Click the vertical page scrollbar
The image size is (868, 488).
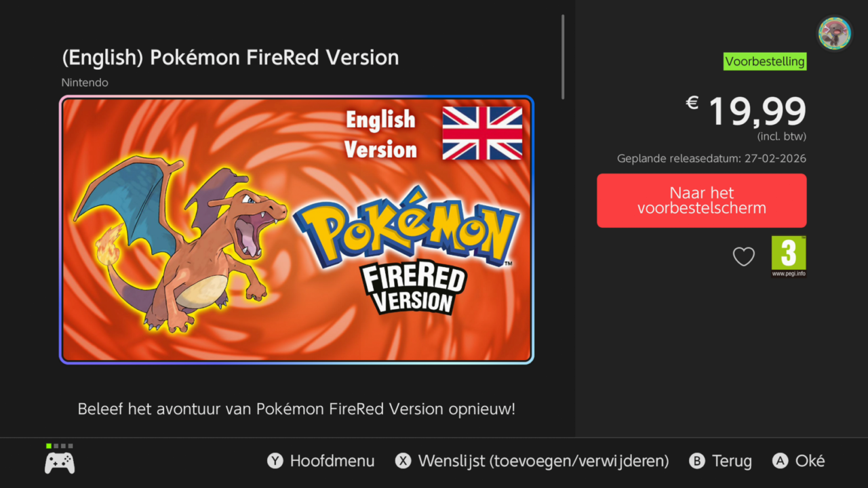coord(563,58)
